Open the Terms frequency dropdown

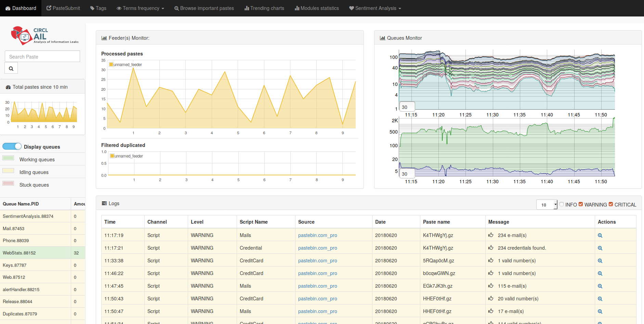pos(140,8)
